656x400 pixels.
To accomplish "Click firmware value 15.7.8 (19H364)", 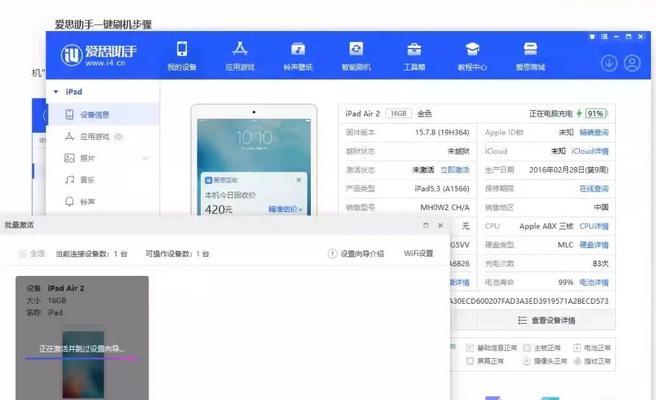I will point(442,132).
